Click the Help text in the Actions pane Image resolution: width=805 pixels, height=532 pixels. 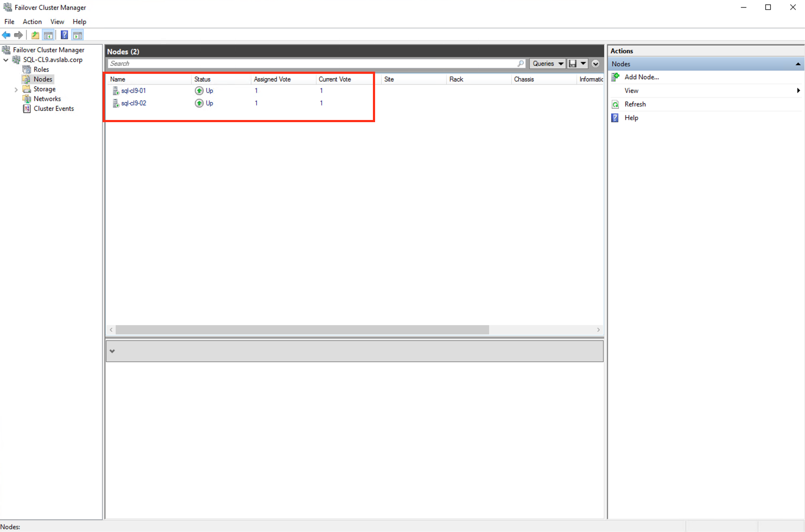pyautogui.click(x=631, y=118)
